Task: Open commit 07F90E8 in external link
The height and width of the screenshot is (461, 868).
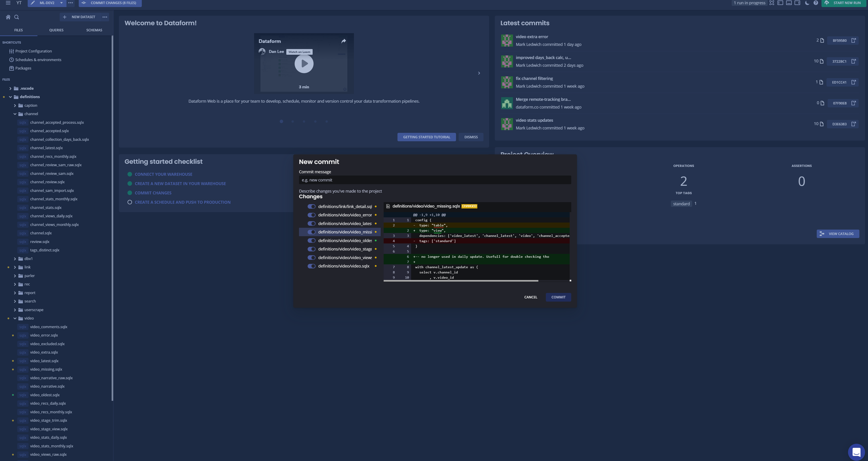Action: click(x=853, y=103)
